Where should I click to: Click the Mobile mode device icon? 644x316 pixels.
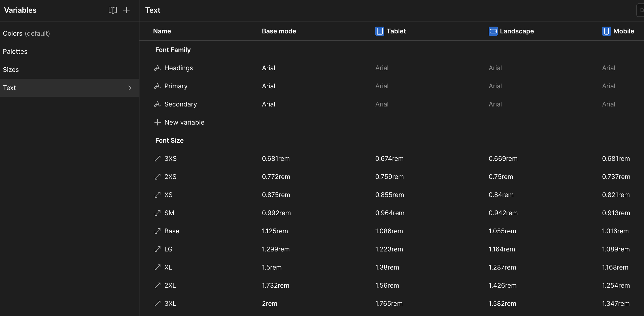click(x=606, y=31)
